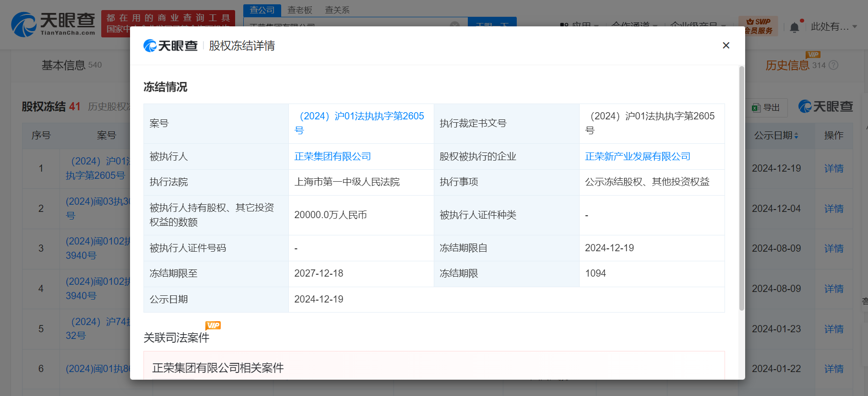Screen dimensions: 868x396
Task: Click the 1094 freeze period value
Action: (x=595, y=273)
